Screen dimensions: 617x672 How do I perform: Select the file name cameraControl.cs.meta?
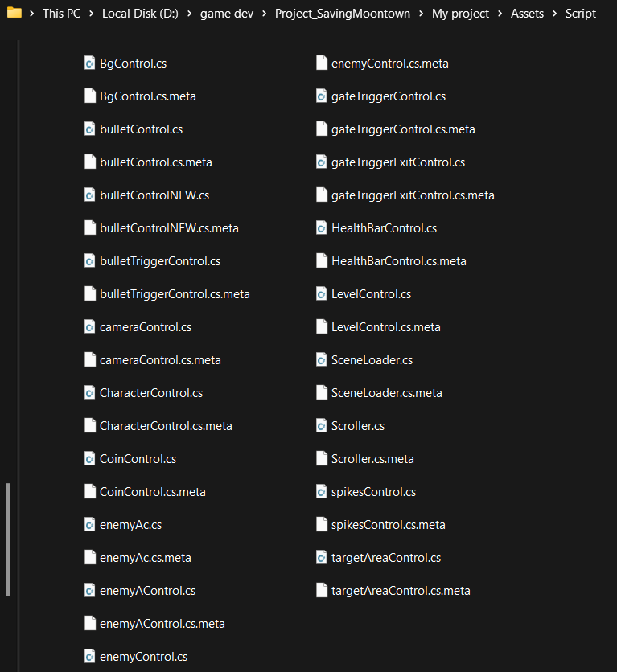pyautogui.click(x=160, y=360)
